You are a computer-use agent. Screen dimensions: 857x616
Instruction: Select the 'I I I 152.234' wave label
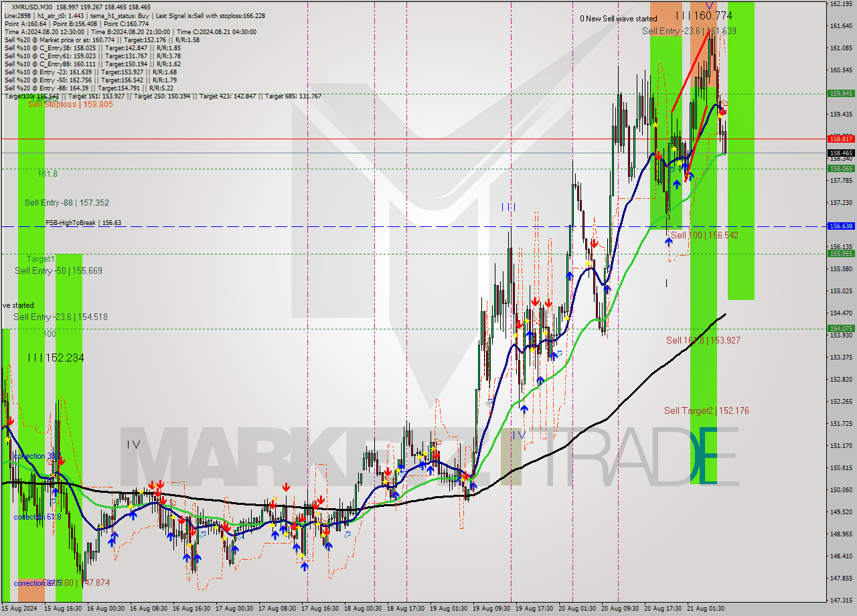click(x=56, y=358)
